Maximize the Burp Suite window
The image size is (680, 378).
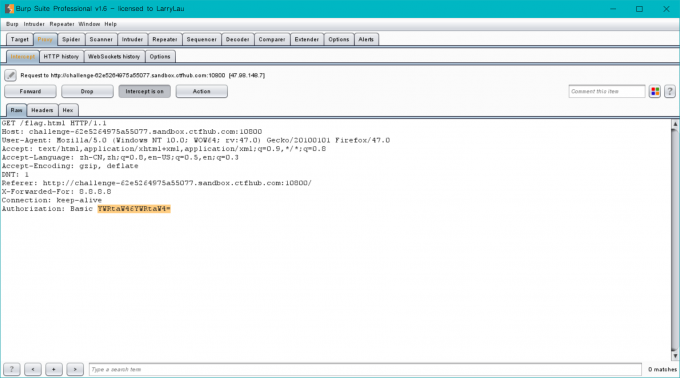coord(639,9)
